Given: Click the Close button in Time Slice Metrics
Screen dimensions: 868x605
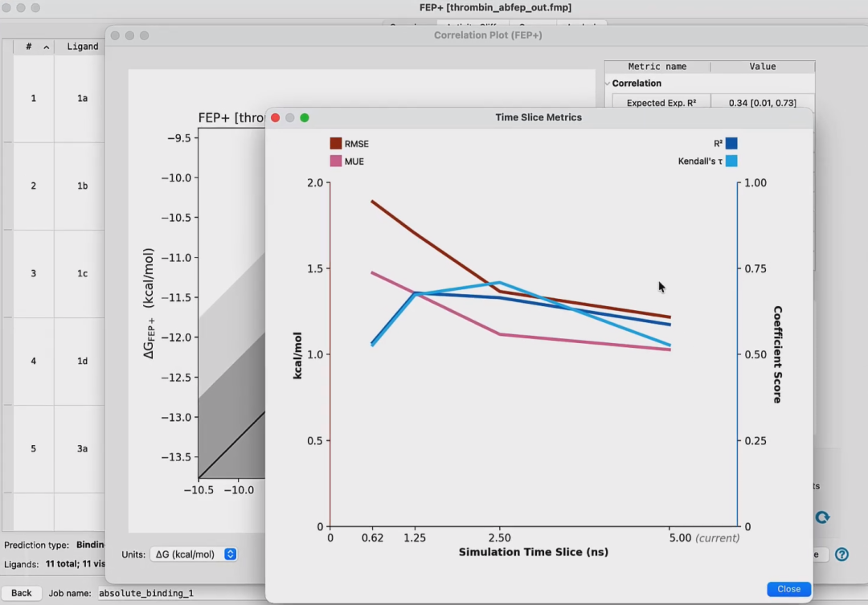Looking at the screenshot, I should coord(788,589).
